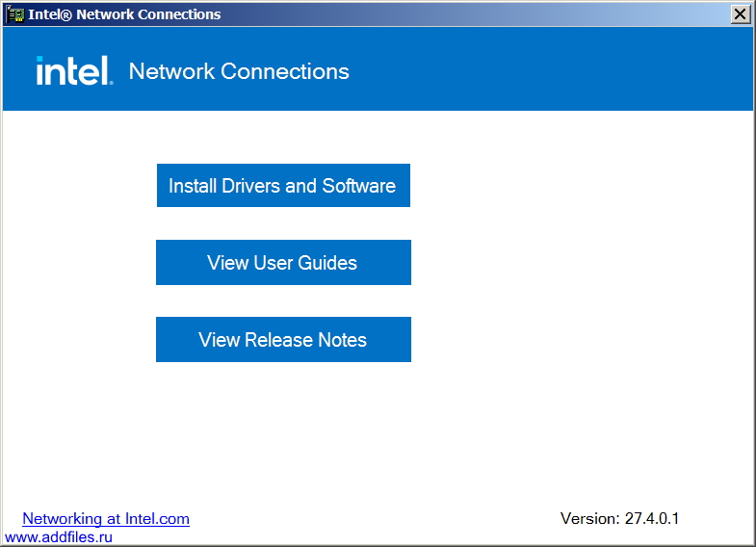
Task: Click the empty white area right of buttons
Action: pyautogui.click(x=579, y=265)
